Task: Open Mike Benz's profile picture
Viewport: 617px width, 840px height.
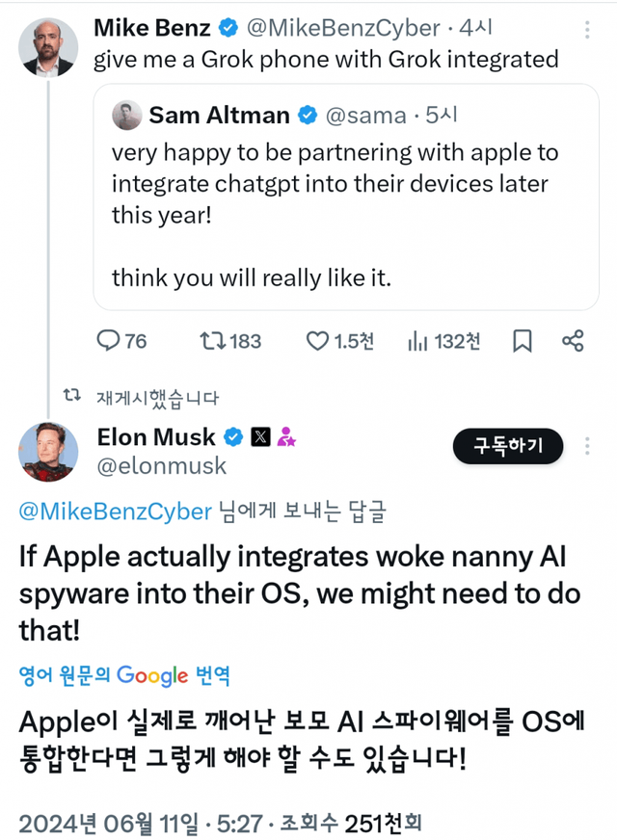Action: click(49, 45)
